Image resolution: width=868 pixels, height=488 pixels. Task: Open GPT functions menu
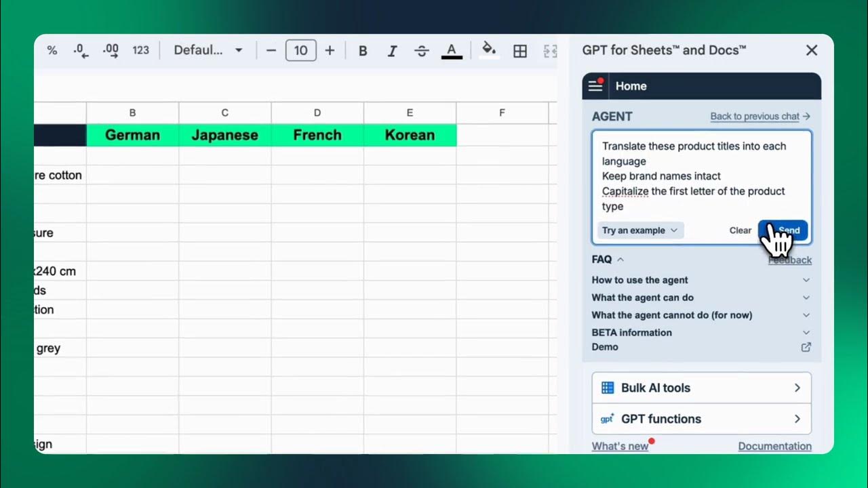(x=701, y=419)
